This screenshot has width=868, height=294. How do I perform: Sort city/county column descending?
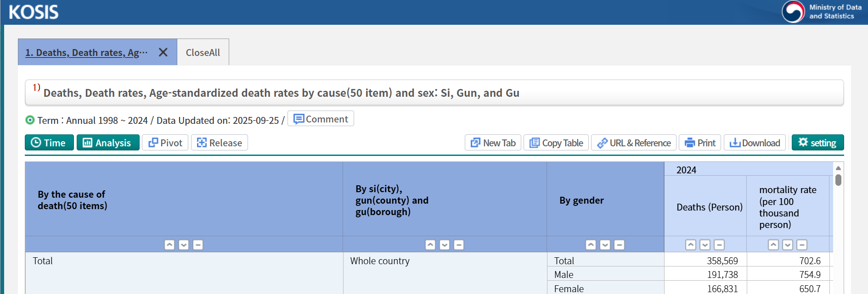pos(445,245)
